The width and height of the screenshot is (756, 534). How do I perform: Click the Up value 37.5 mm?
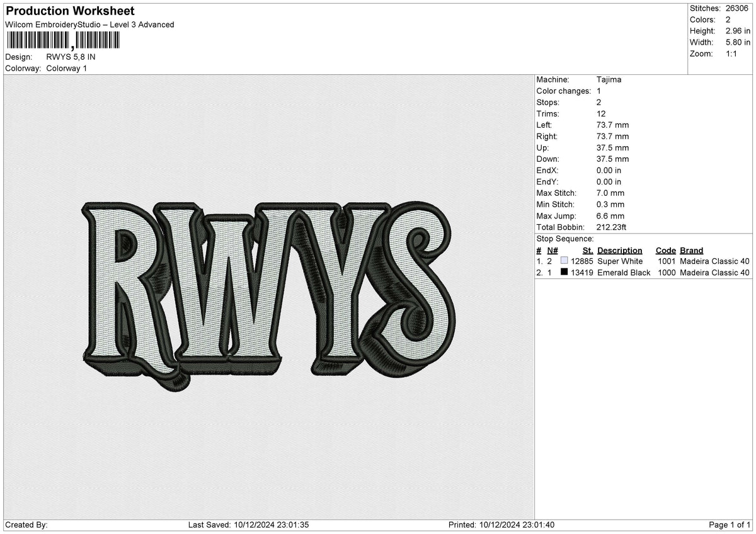[x=612, y=147]
